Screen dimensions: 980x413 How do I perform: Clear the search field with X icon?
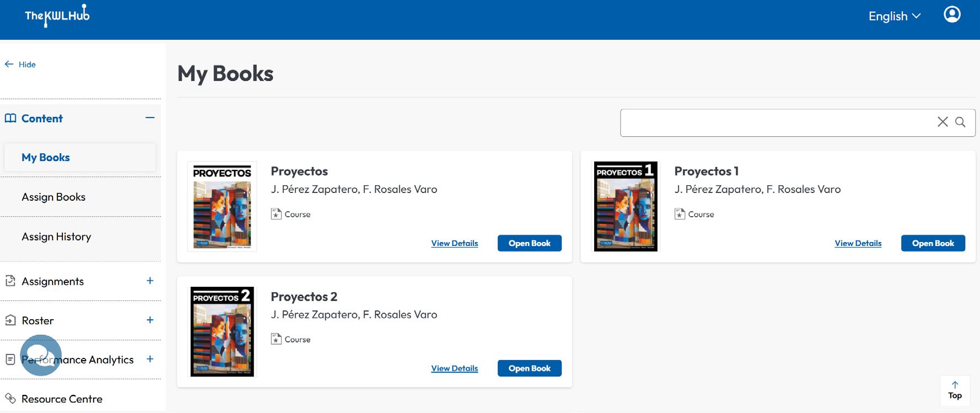pyautogui.click(x=943, y=122)
